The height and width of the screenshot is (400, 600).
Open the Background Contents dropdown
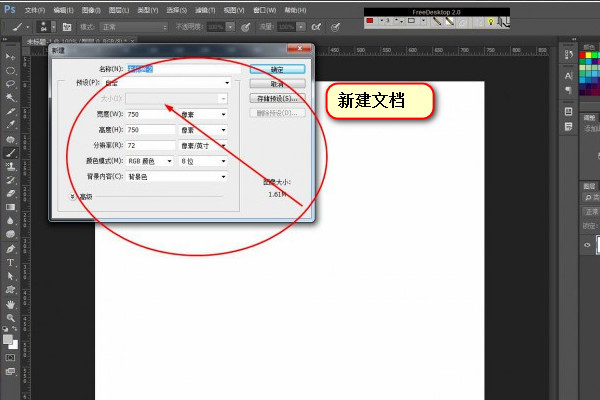coord(177,177)
